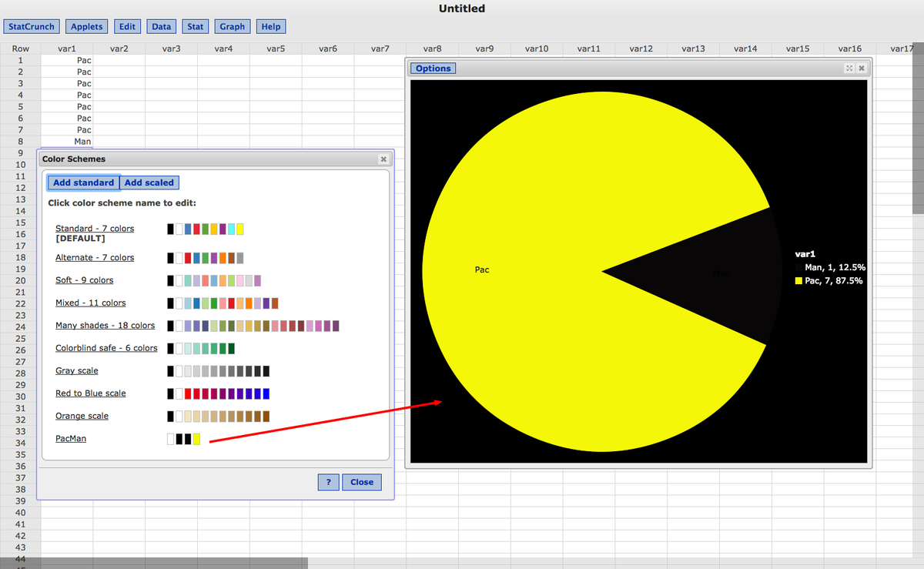
Task: Edit the PacMan color scheme
Action: click(71, 439)
